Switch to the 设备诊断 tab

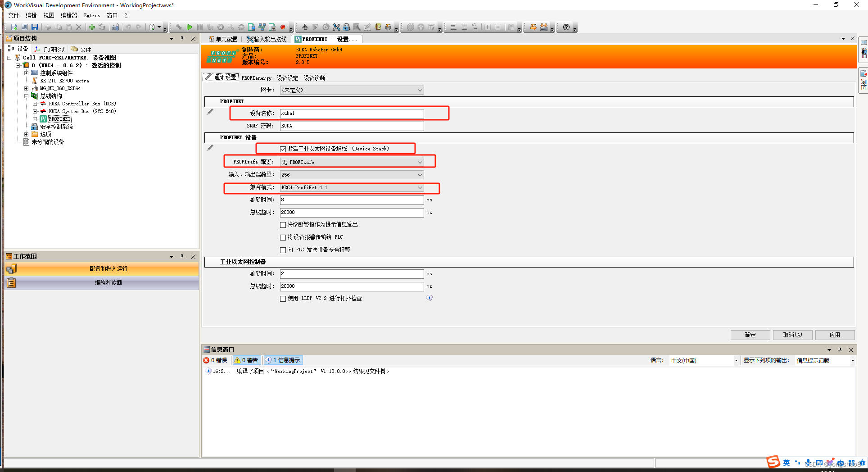click(x=314, y=78)
